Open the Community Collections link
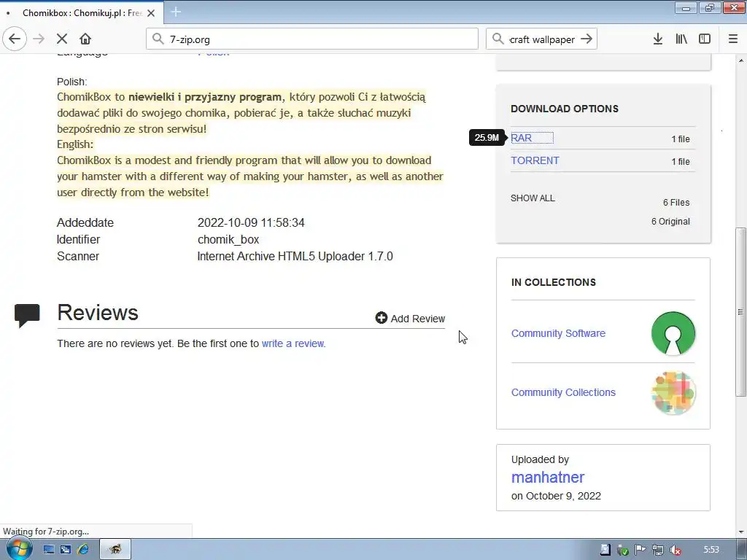The image size is (747, 560). 563,392
